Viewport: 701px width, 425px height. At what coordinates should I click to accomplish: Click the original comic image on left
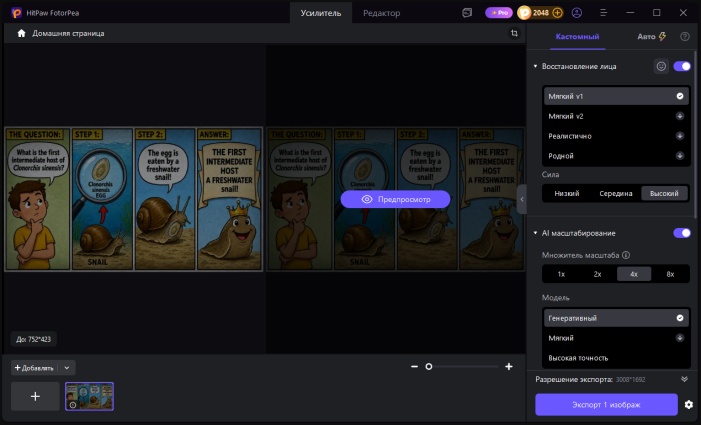133,199
